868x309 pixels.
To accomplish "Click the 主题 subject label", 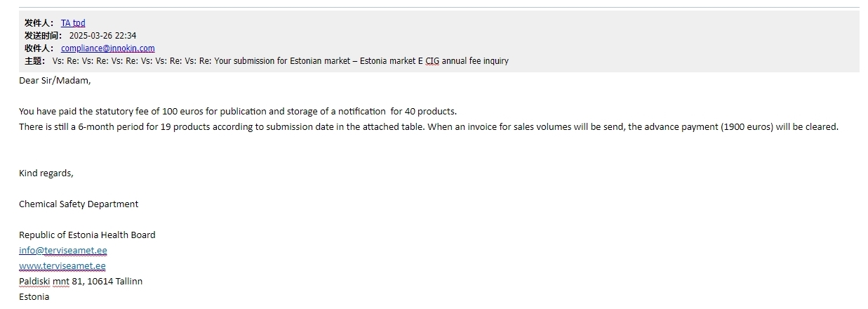I will pyautogui.click(x=34, y=61).
